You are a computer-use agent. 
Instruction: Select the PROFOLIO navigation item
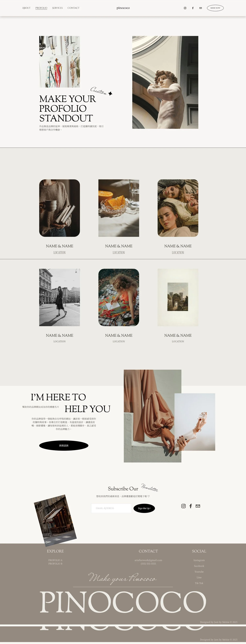[41, 8]
